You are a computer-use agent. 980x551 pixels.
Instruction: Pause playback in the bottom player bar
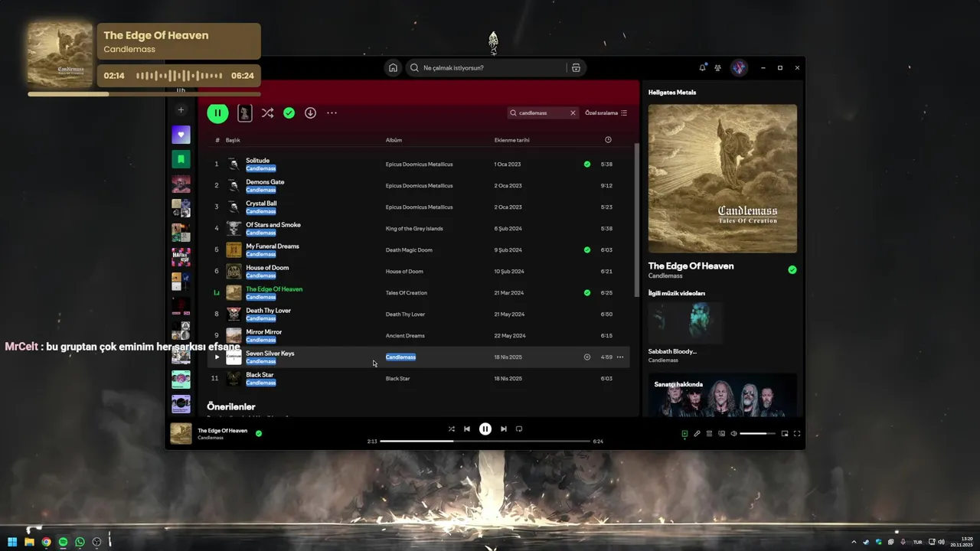485,429
